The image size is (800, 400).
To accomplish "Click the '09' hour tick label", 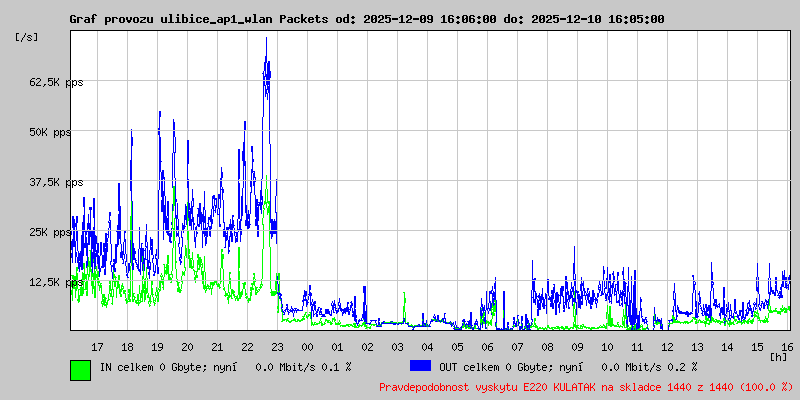I will pyautogui.click(x=577, y=347).
